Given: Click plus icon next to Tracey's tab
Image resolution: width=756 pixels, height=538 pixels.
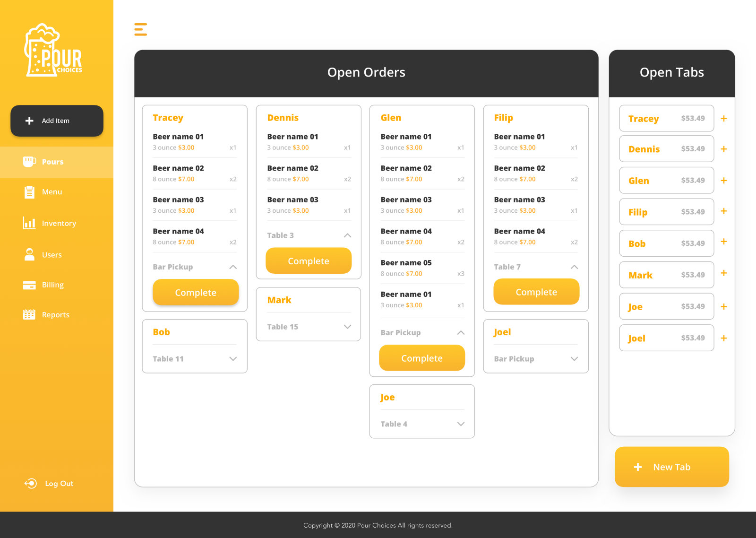Looking at the screenshot, I should [723, 119].
